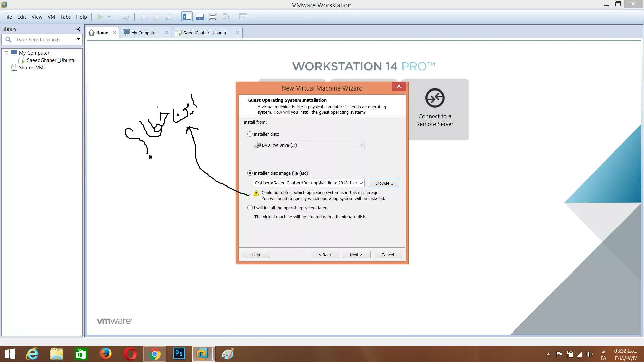Show hidden system tray icons arrow
The width and height of the screenshot is (644, 362).
[x=548, y=354]
